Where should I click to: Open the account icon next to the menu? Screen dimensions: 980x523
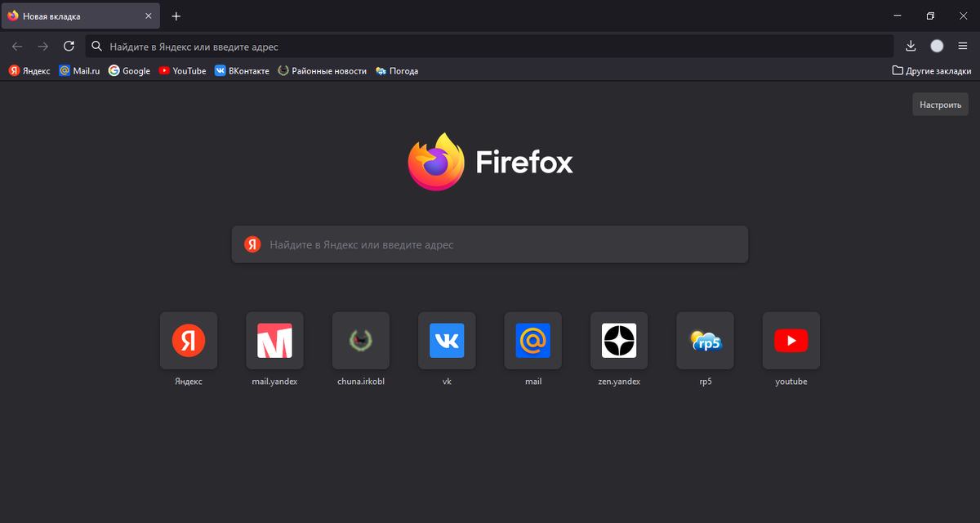pyautogui.click(x=936, y=46)
